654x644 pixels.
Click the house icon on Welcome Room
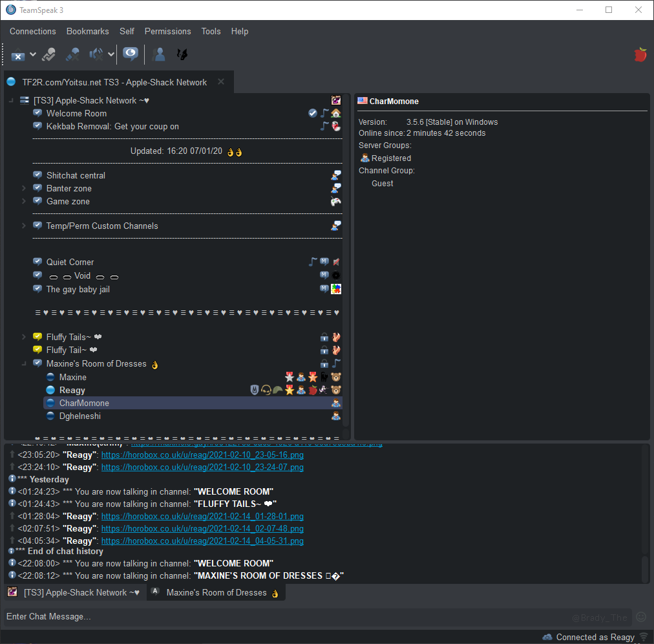(336, 113)
